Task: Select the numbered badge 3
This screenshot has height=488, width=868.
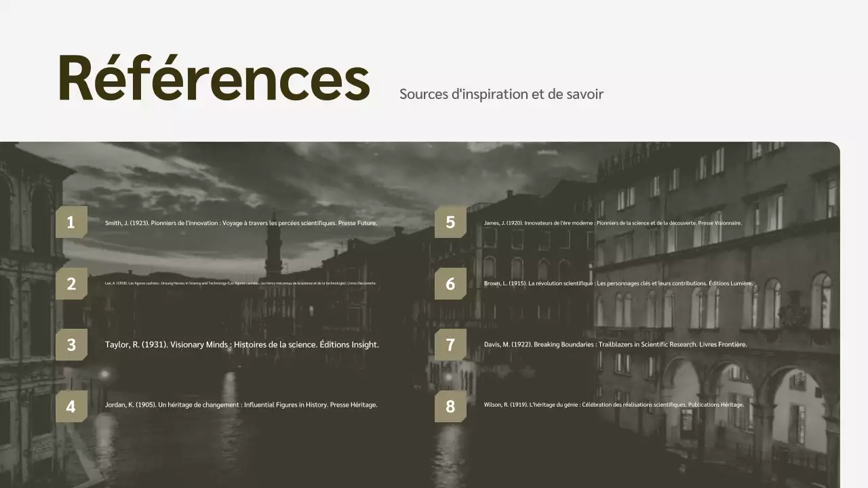Action: [x=71, y=344]
